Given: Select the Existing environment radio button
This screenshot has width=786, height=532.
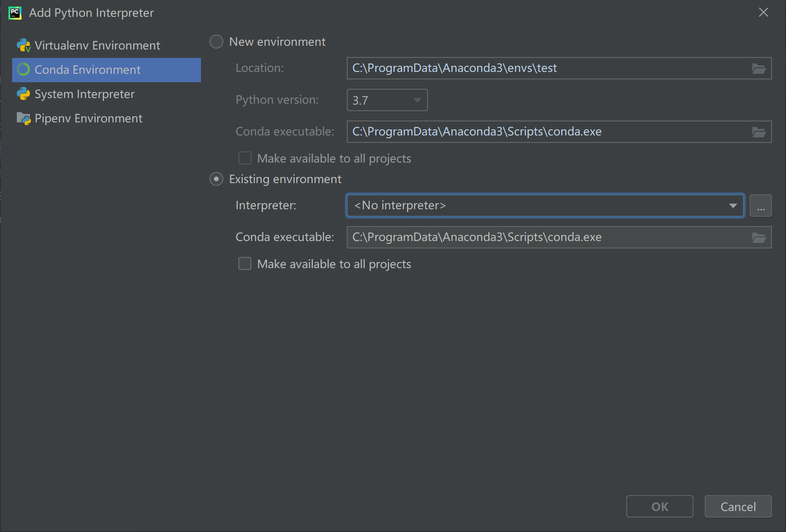Looking at the screenshot, I should [x=216, y=179].
